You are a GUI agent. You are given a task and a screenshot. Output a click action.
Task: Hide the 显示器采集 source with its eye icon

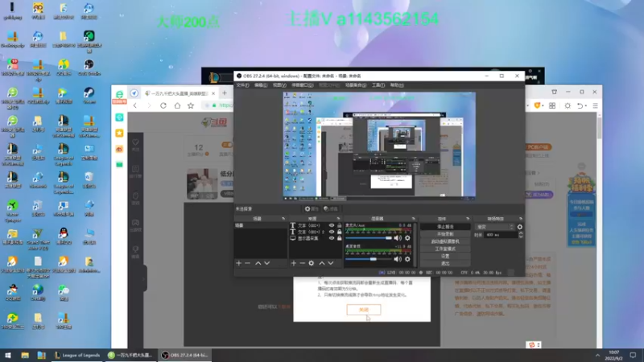[332, 238]
